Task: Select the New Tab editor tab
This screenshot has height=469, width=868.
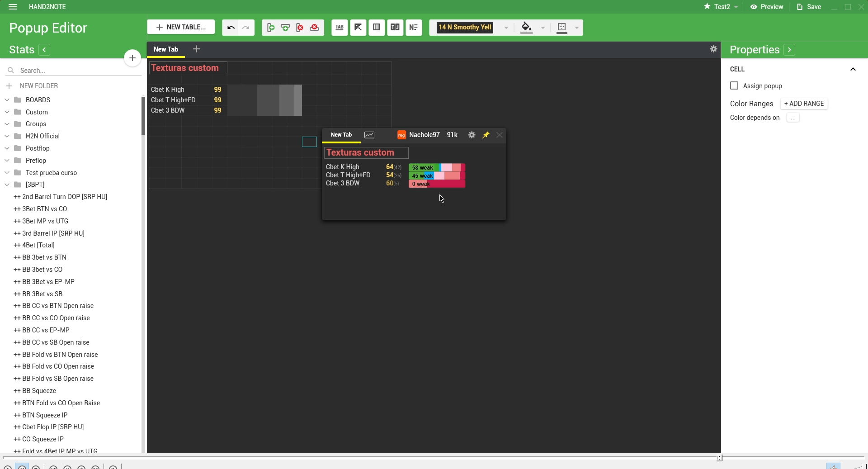Action: pos(166,49)
